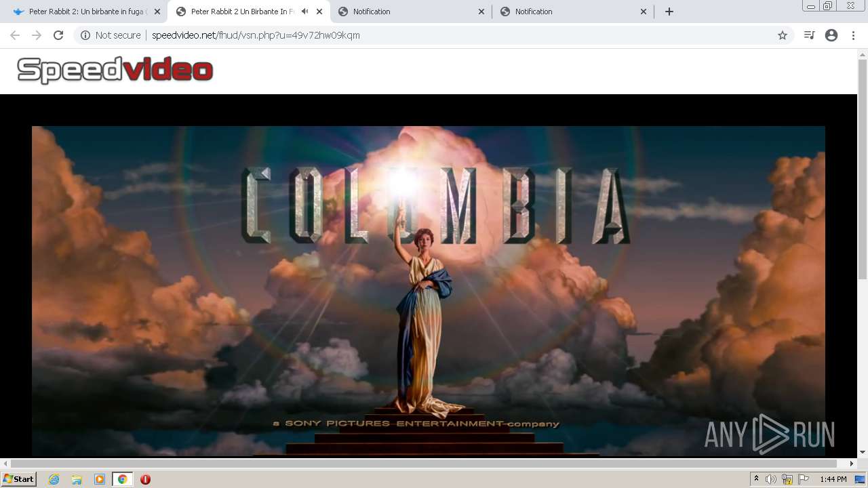The height and width of the screenshot is (488, 868).
Task: Go back using the browser back arrow
Action: pos(15,35)
